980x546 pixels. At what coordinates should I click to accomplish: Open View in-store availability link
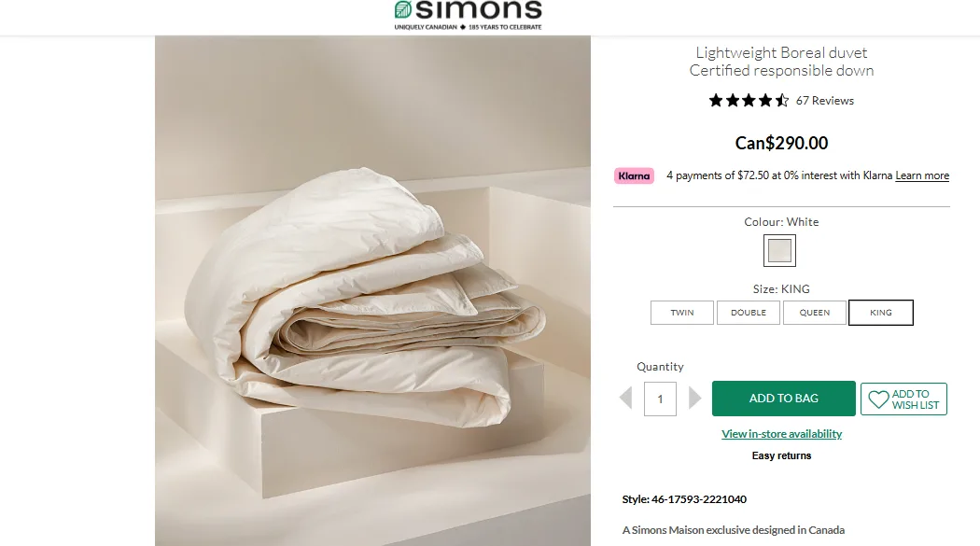point(782,434)
